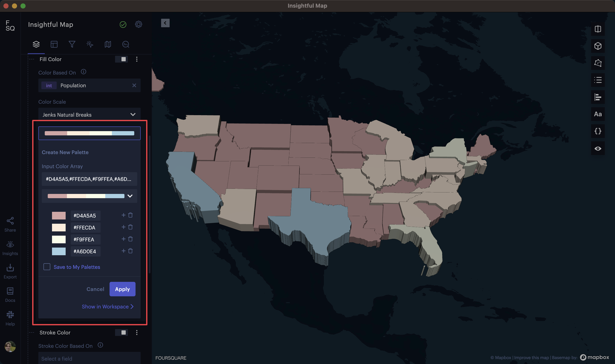
Task: Add a color after #D4A5A5
Action: tap(124, 215)
